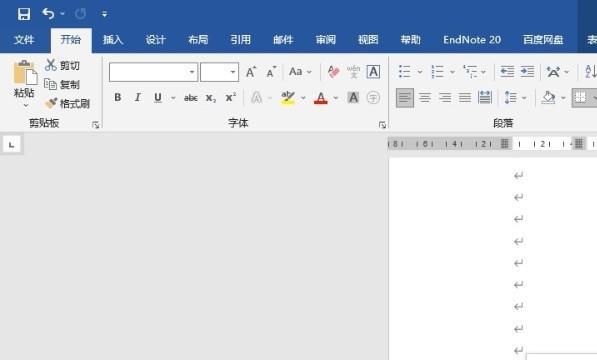Toggle bold formatting
The width and height of the screenshot is (597, 360).
118,97
